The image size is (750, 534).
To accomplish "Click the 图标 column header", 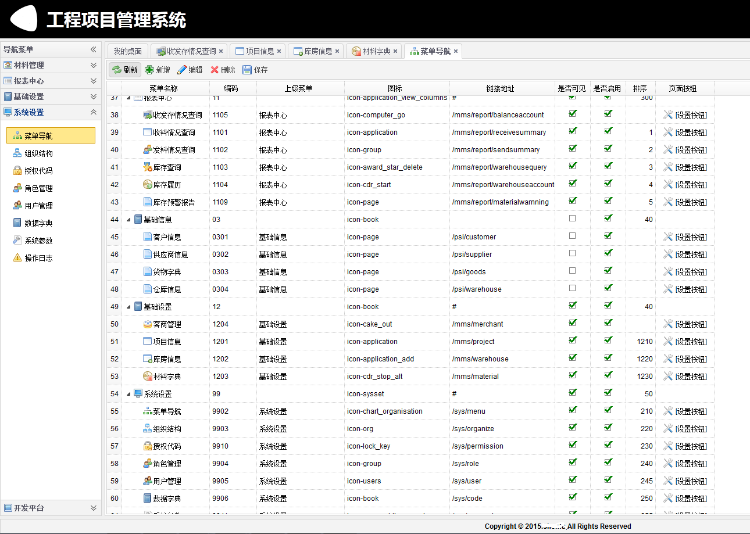I will click(397, 89).
